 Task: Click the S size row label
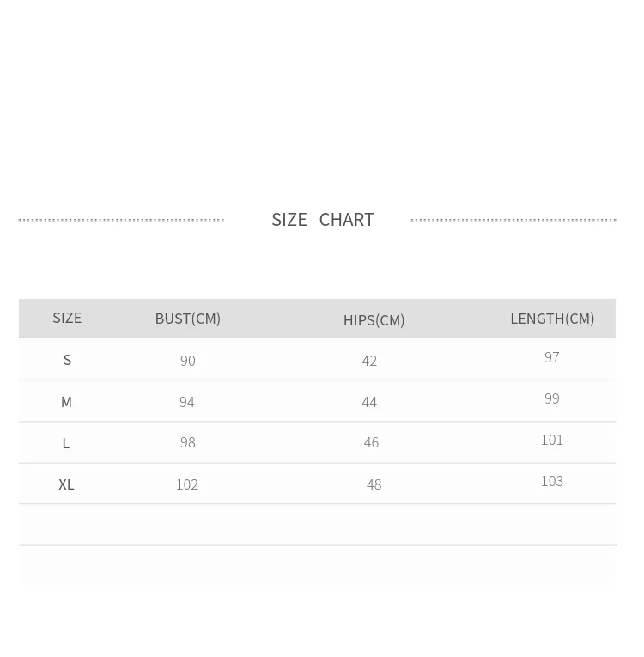pyautogui.click(x=67, y=360)
